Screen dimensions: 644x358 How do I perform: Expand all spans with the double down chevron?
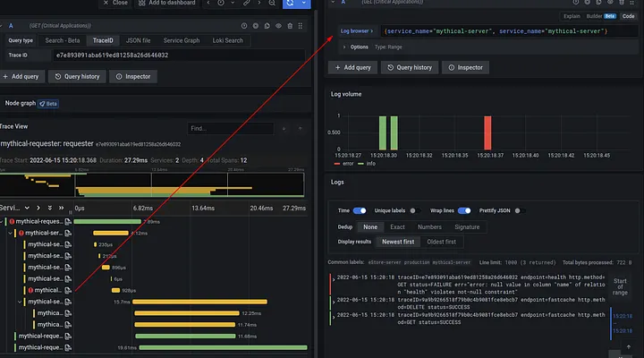pos(50,208)
